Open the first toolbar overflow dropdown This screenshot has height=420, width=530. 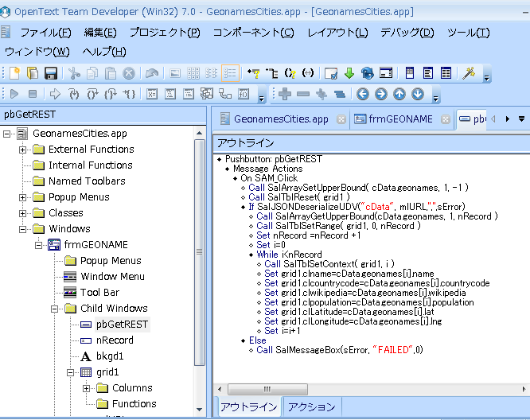(486, 78)
